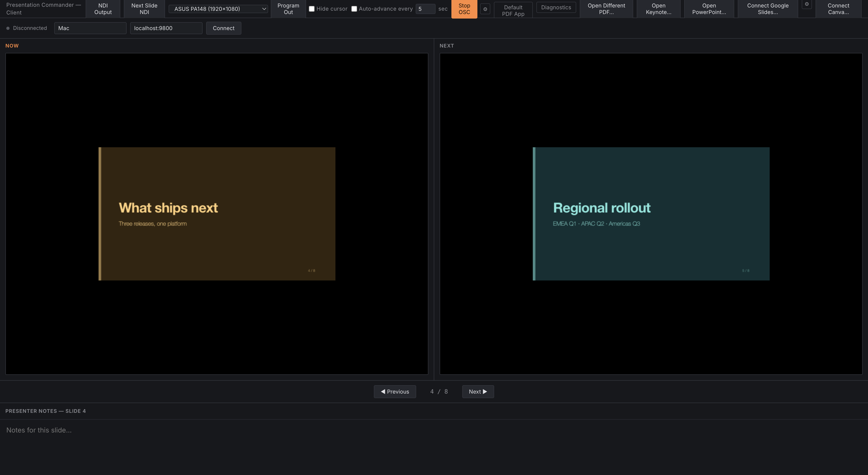This screenshot has height=475, width=868.
Task: Enable Auto-advance every checkbox
Action: (x=354, y=9)
